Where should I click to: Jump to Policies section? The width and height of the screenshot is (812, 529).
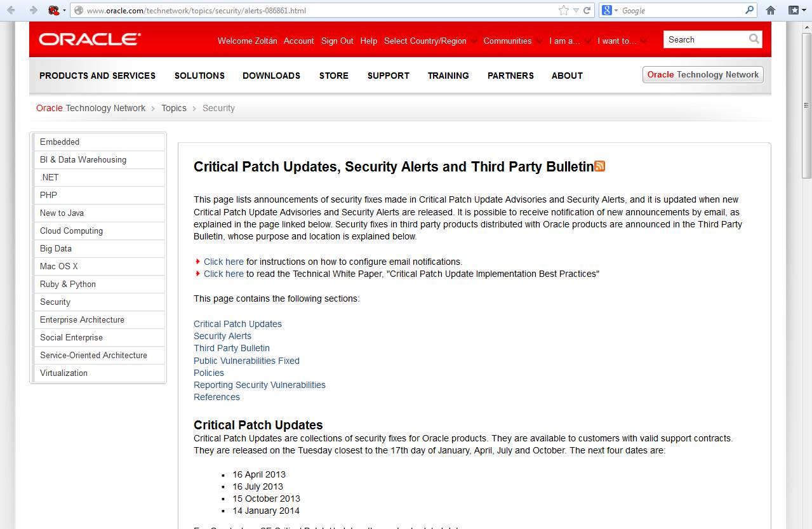209,373
